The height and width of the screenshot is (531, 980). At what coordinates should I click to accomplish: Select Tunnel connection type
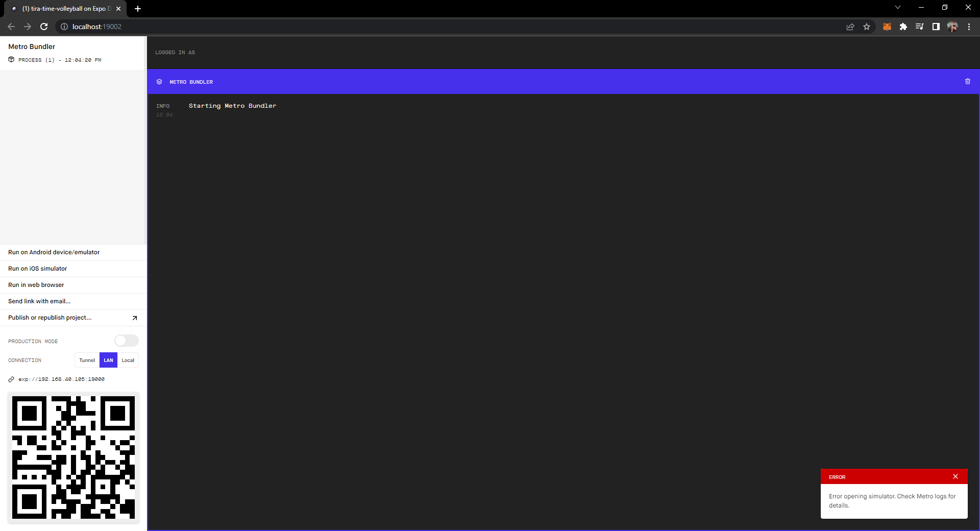coord(87,360)
